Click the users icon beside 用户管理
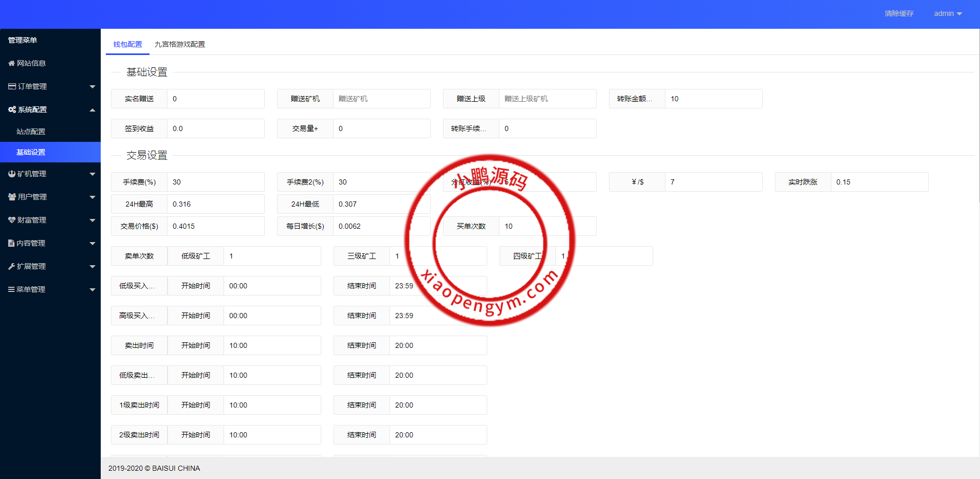The width and height of the screenshot is (980, 479). (x=12, y=197)
